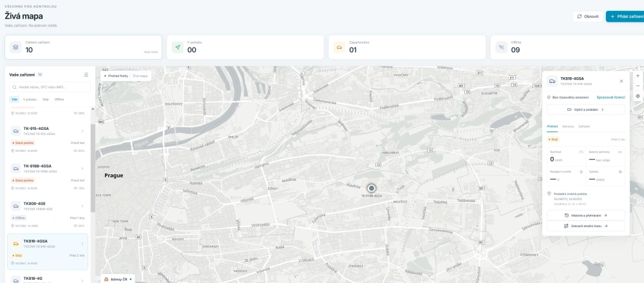The image size is (644, 283).
Task: Click battery 78% indicator on TK-918B-4GSA
Action: coord(79,188)
